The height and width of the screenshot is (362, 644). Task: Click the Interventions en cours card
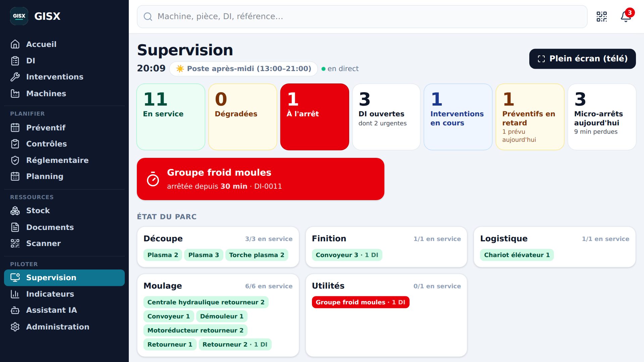(458, 117)
